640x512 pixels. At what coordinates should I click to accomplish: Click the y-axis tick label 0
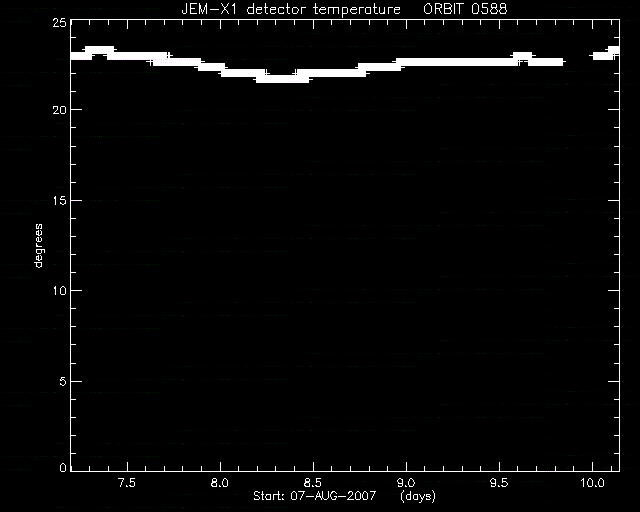(63, 467)
